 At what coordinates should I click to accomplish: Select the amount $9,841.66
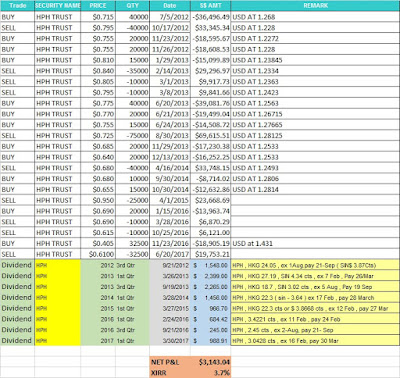(x=210, y=93)
